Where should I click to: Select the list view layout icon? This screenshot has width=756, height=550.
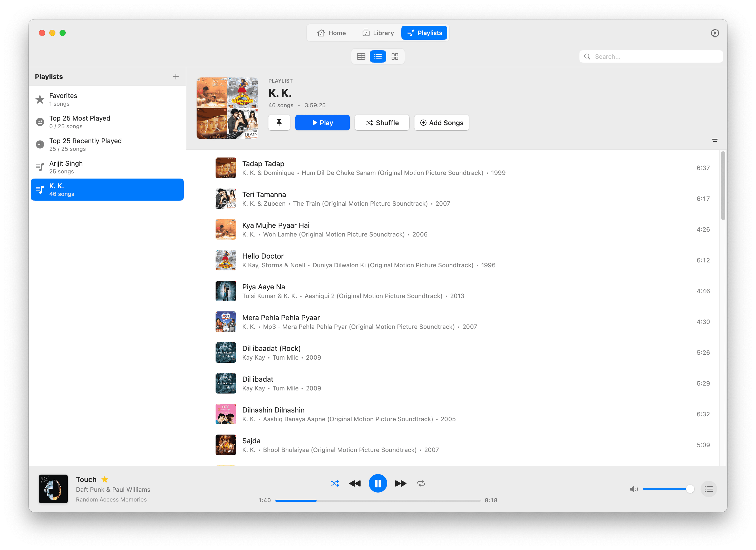coord(378,57)
